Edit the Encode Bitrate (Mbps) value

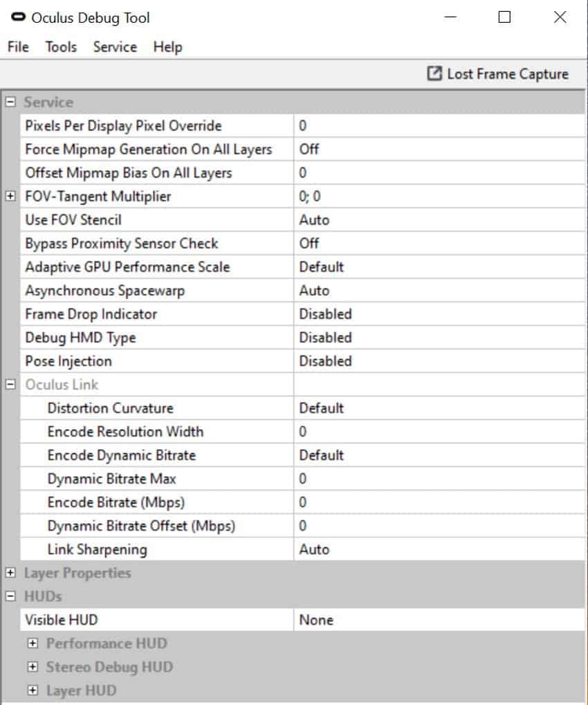[439, 502]
